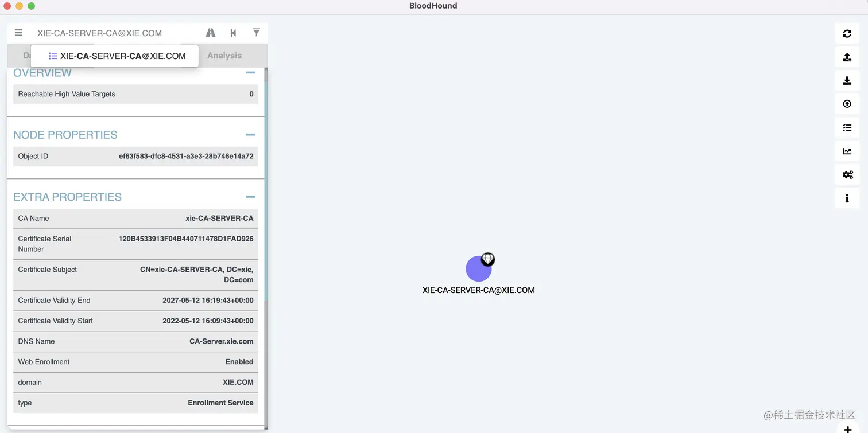Screen dimensions: 868x433
Task: Collapse the Extra Properties section
Action: 250,197
